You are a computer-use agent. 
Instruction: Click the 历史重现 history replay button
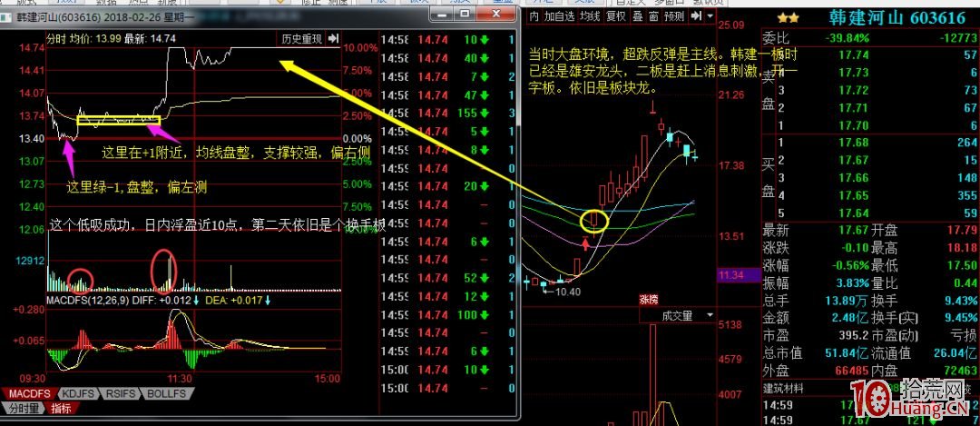301,39
